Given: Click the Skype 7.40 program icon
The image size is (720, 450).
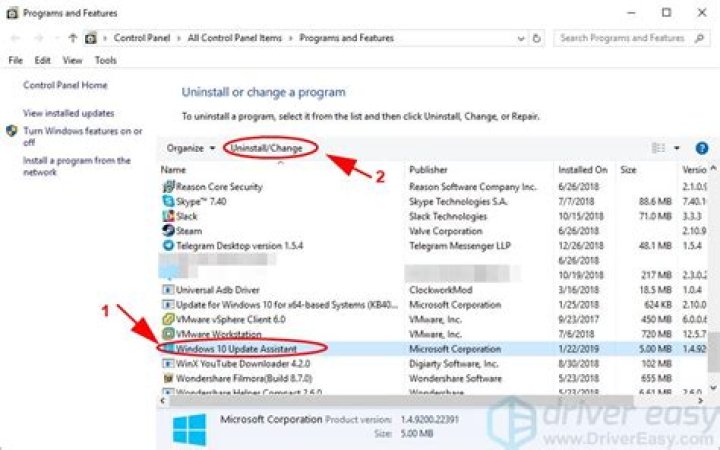Looking at the screenshot, I should (x=169, y=201).
